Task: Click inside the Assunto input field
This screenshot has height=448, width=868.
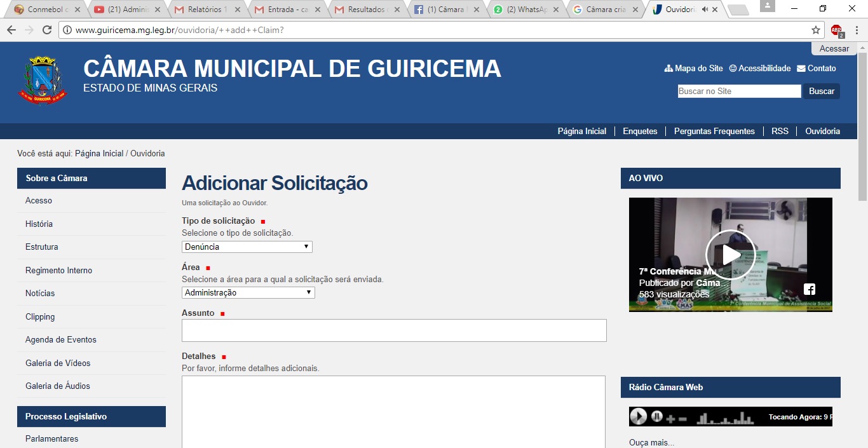Action: (x=394, y=330)
